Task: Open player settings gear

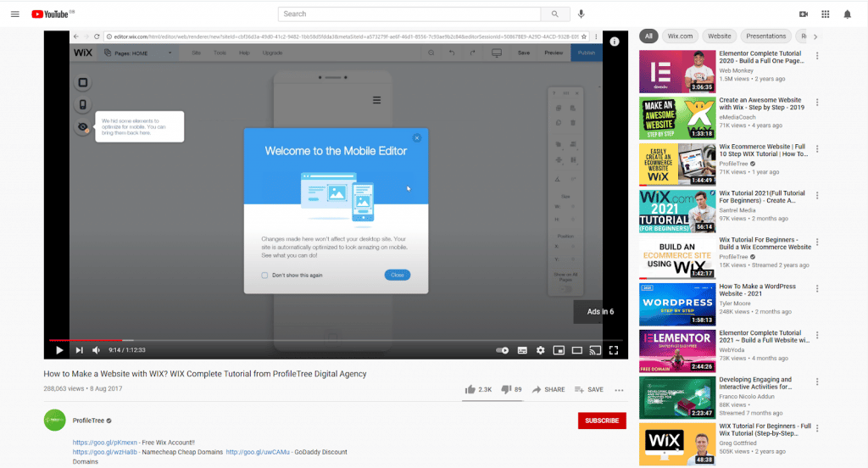Action: 540,350
